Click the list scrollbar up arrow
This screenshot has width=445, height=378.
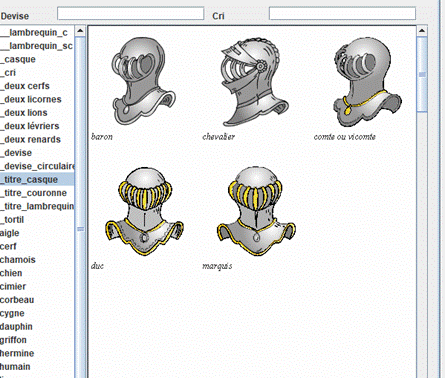(x=80, y=31)
